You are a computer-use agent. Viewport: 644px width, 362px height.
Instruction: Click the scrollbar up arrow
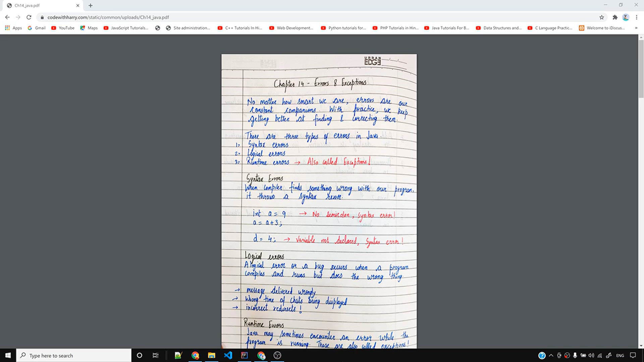(641, 37)
